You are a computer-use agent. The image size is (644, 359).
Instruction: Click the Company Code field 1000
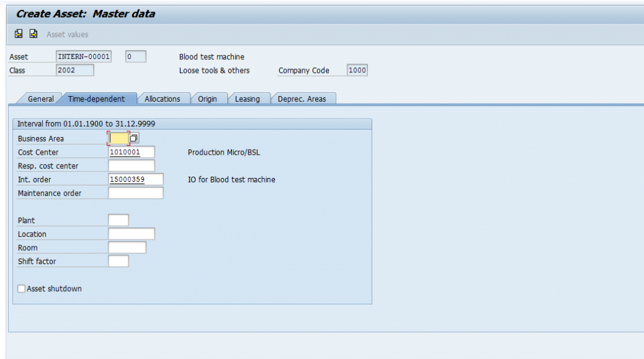(357, 70)
